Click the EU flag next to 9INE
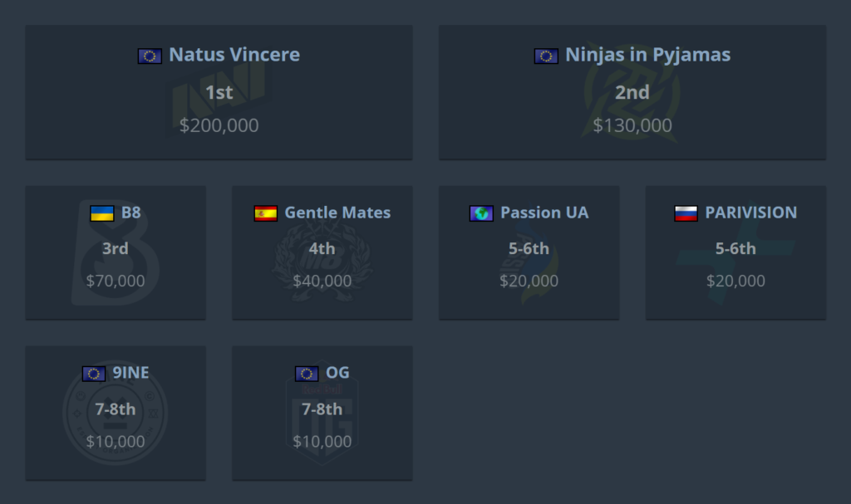The image size is (851, 504). pyautogui.click(x=94, y=374)
